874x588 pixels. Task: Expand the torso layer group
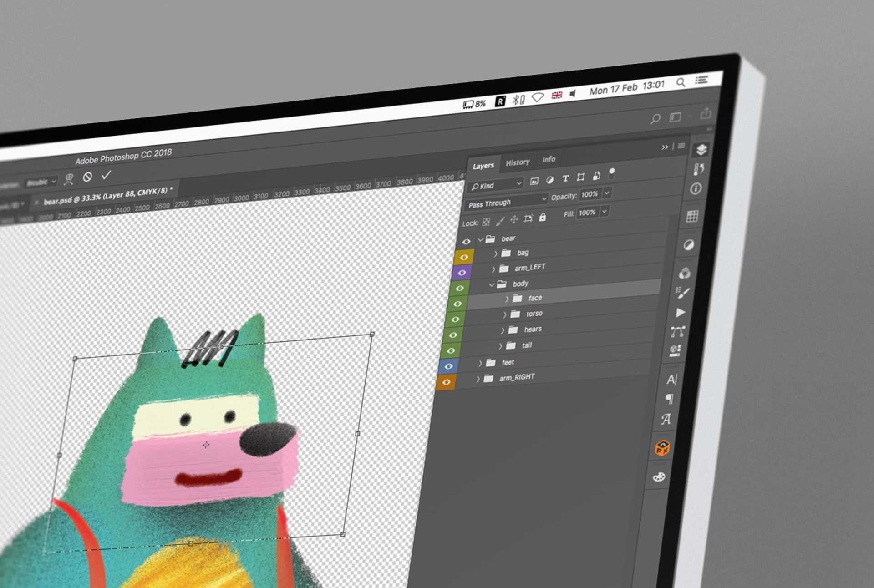(x=504, y=314)
